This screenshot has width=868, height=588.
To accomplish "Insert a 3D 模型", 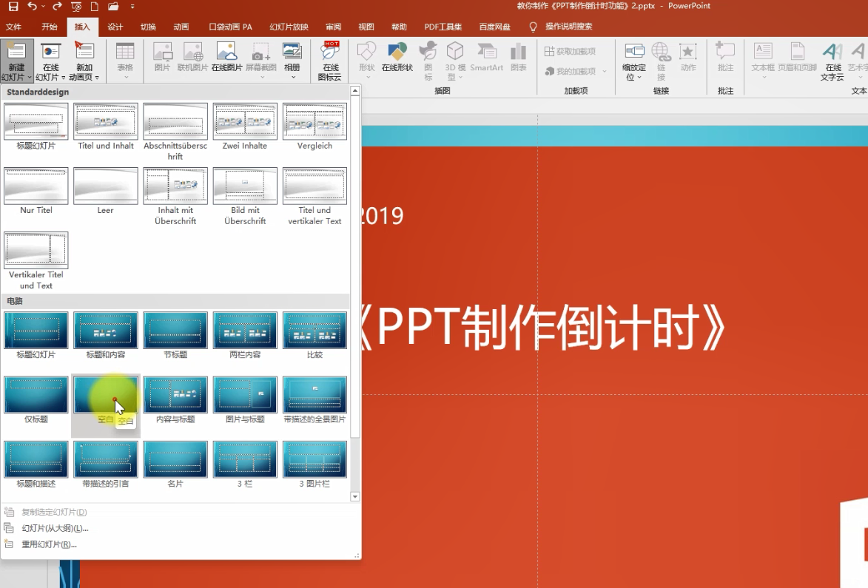I will [x=455, y=61].
